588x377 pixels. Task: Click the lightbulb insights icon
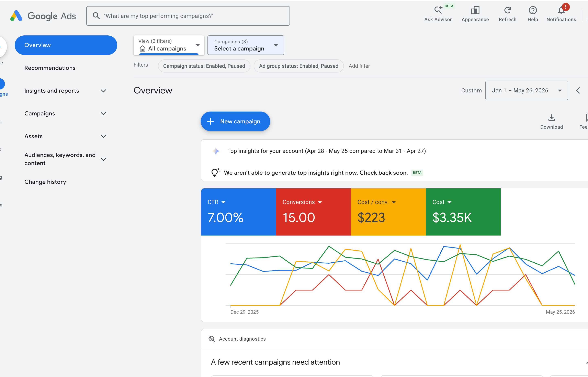215,172
